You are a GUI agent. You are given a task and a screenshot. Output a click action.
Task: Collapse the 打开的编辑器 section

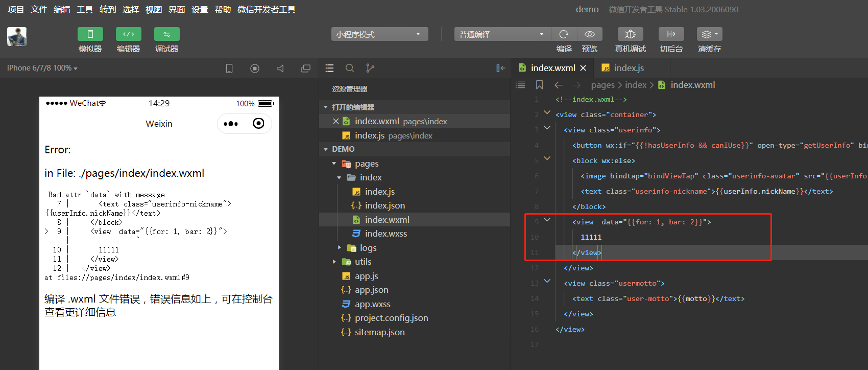point(326,107)
